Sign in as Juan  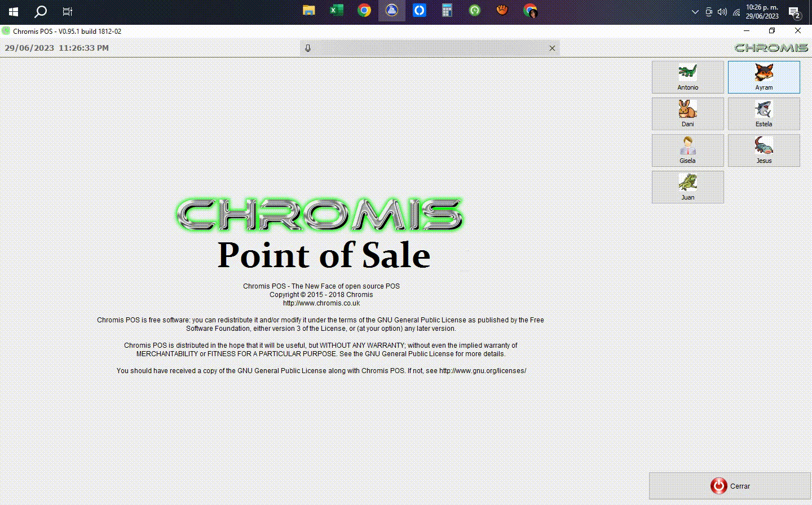pos(687,187)
